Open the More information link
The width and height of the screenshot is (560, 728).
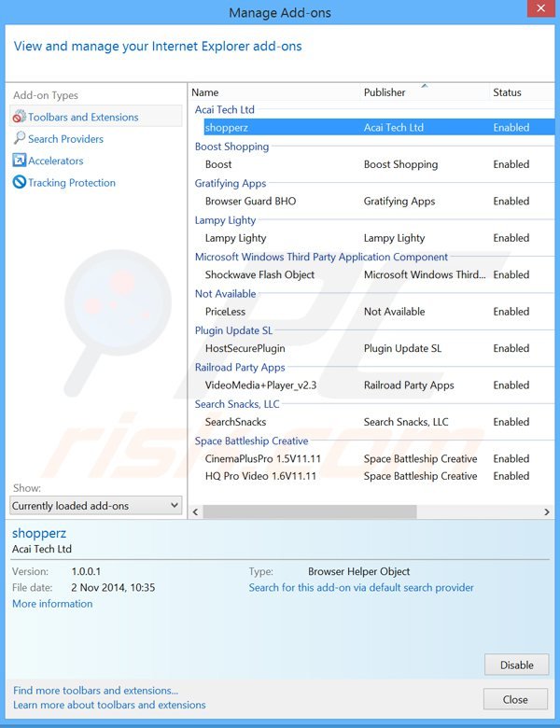[x=52, y=604]
